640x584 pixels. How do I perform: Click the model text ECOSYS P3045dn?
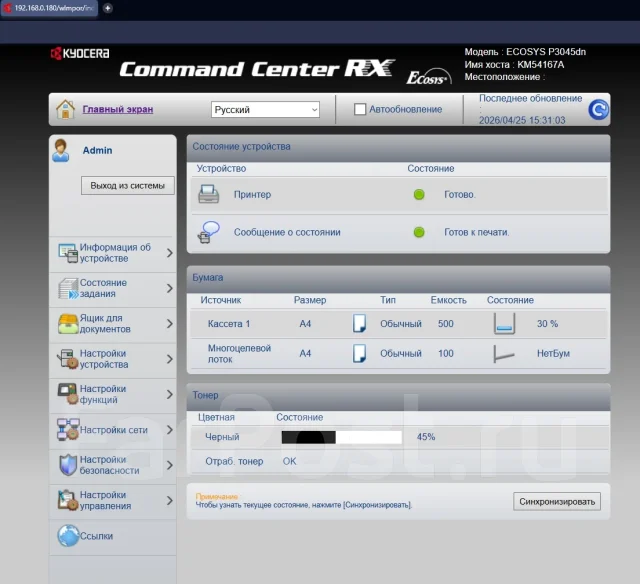546,52
